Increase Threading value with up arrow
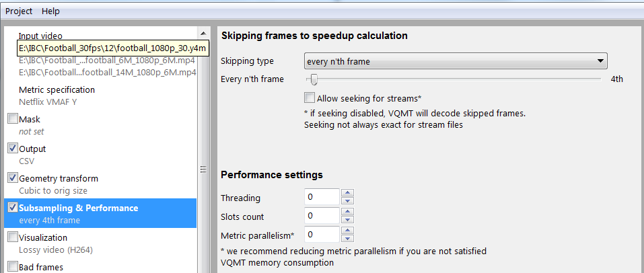This screenshot has width=644, height=273. (347, 192)
